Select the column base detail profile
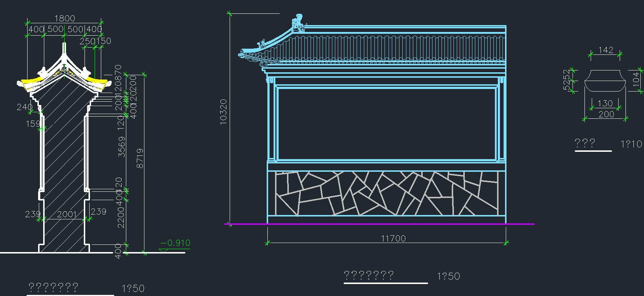Screen dimensions: 644x296 pyautogui.click(x=605, y=81)
